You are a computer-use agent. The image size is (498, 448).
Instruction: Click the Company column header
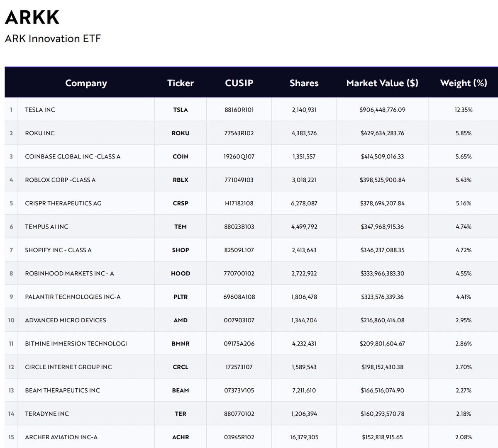point(86,83)
